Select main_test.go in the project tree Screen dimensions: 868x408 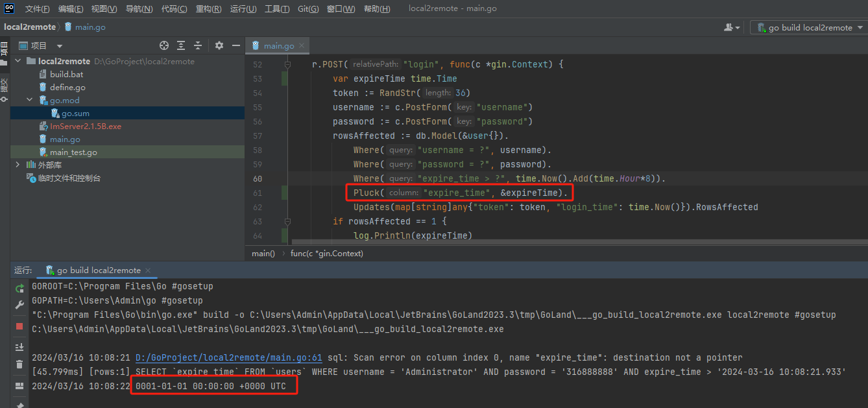pyautogui.click(x=73, y=152)
